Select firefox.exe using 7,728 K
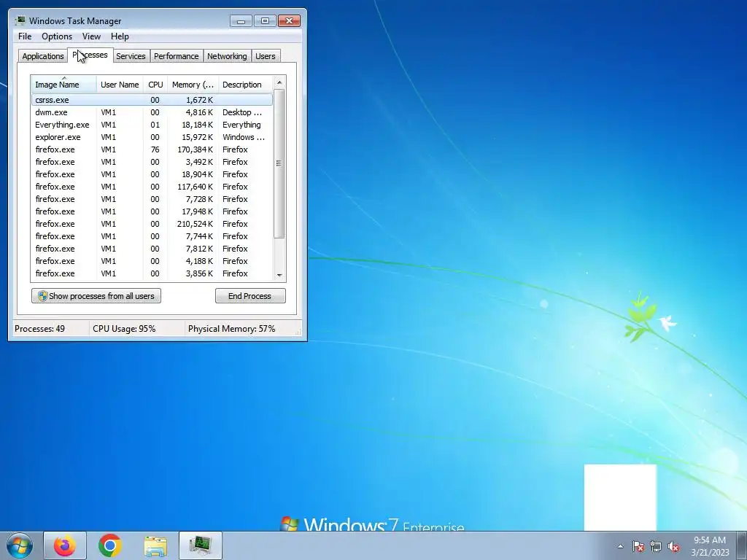Screen dimensions: 747x560 point(152,199)
